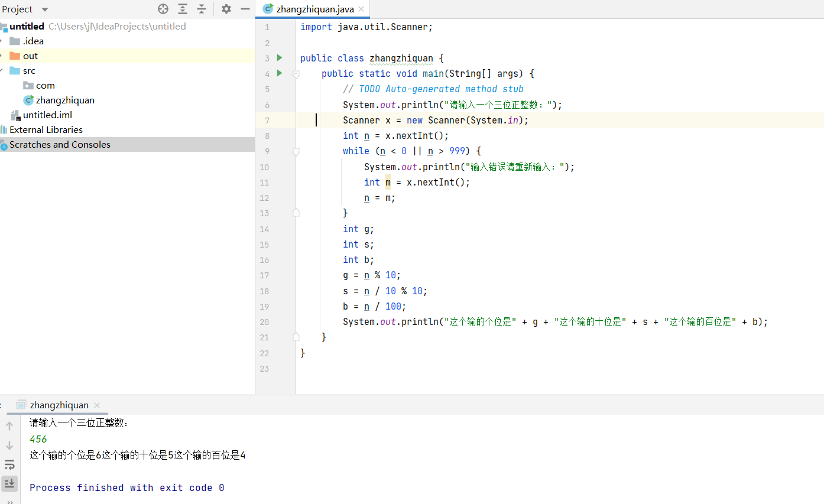Select the zhangzhiquan.java editor tab
Image resolution: width=824 pixels, height=504 pixels.
point(314,9)
